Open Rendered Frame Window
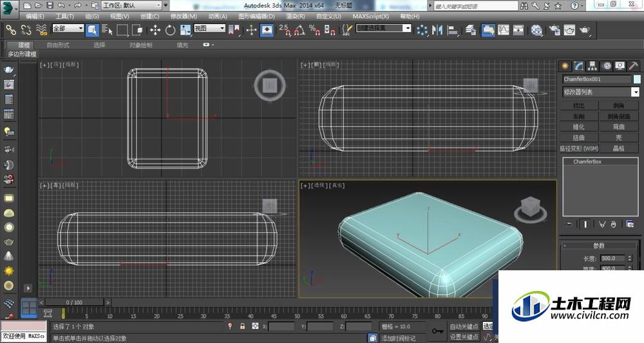 [569, 30]
